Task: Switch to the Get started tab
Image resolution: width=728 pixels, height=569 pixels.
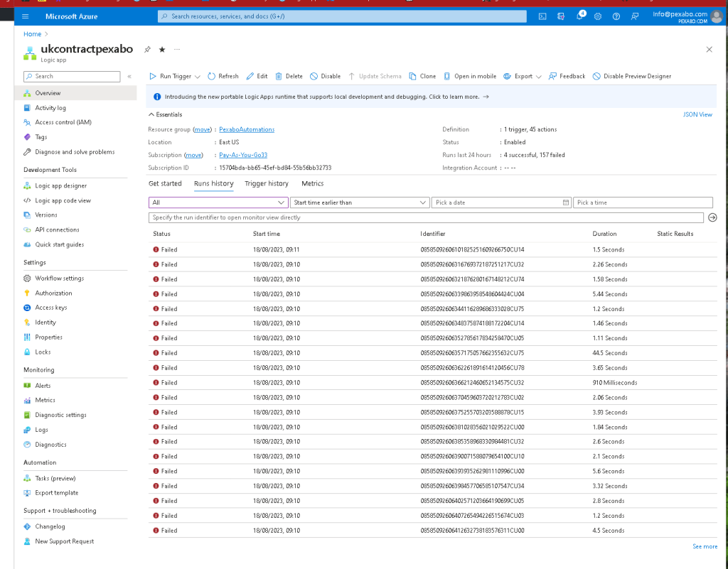Action: pyautogui.click(x=165, y=184)
